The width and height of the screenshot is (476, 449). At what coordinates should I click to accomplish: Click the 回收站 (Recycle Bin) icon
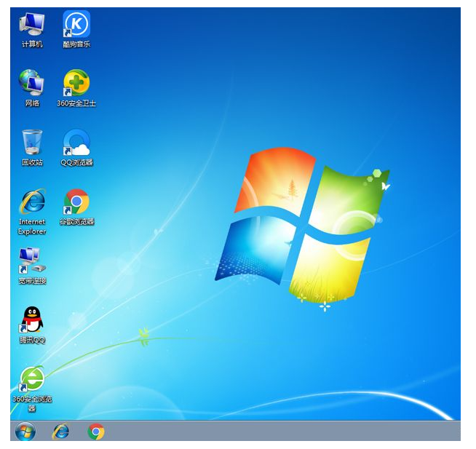(32, 143)
